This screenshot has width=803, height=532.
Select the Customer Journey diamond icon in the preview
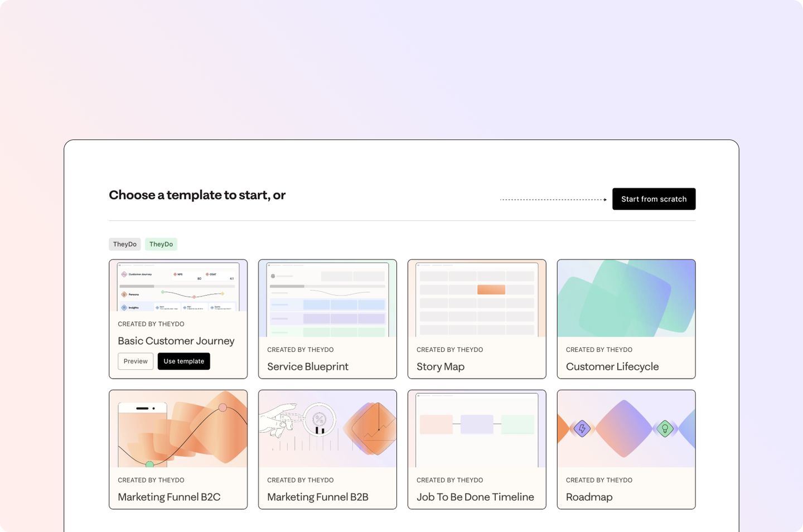point(124,274)
